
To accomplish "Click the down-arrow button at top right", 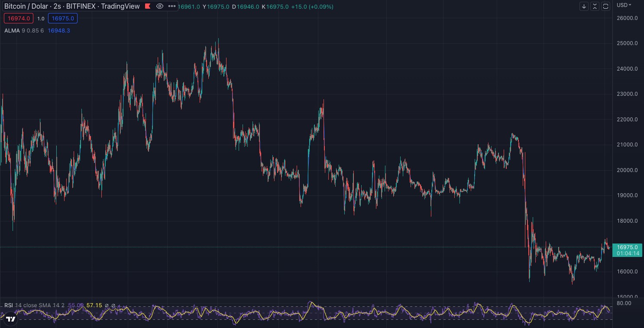I will point(584,6).
